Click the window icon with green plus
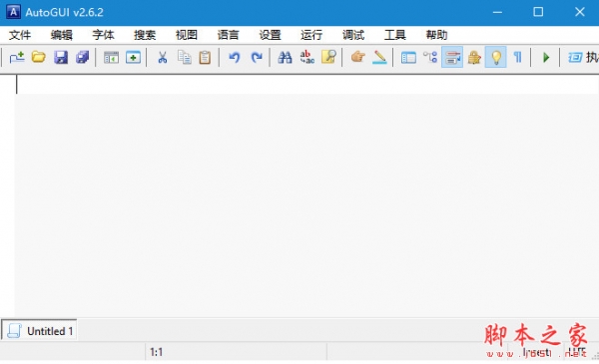 [134, 57]
